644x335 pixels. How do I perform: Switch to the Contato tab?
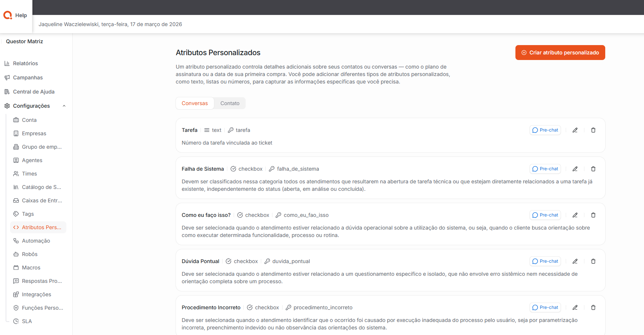pyautogui.click(x=230, y=103)
